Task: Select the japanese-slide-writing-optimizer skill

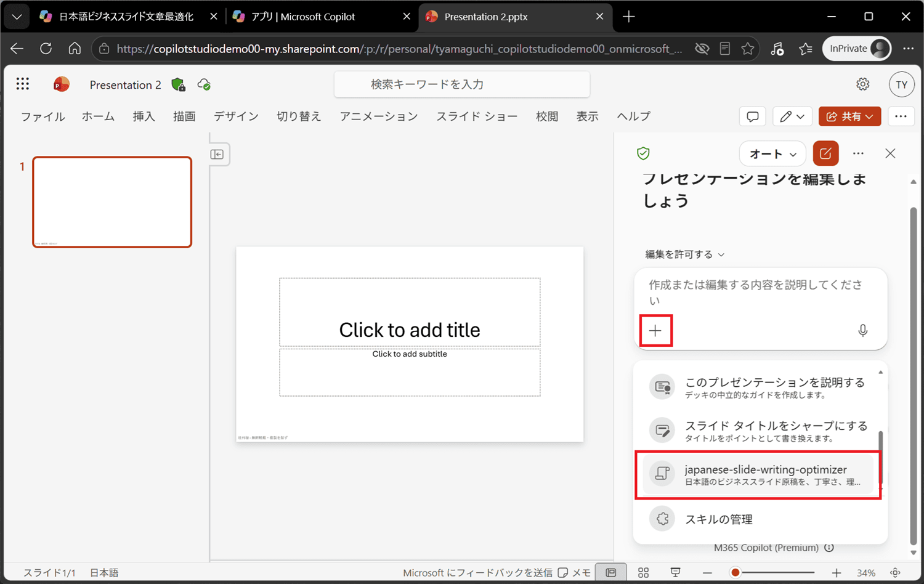Action: point(758,474)
